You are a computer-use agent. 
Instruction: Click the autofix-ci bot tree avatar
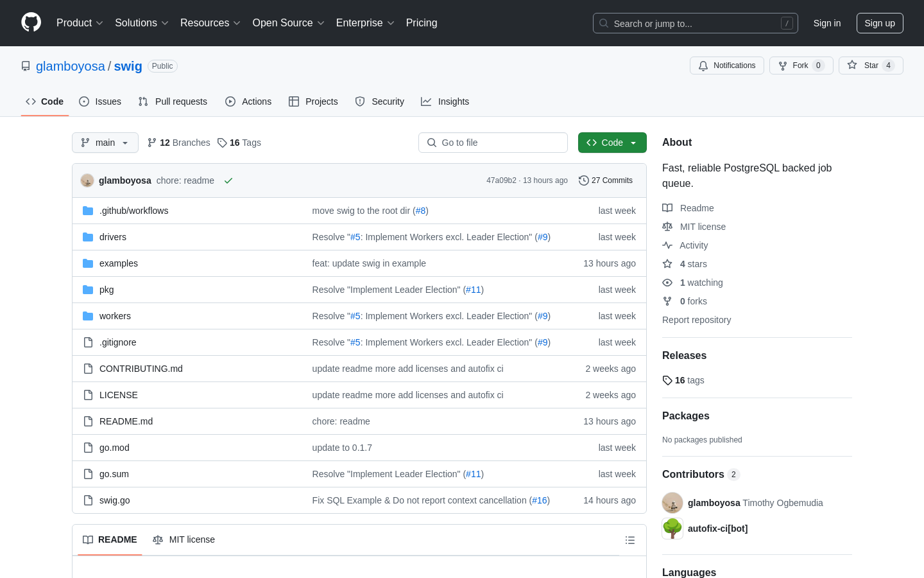point(672,529)
